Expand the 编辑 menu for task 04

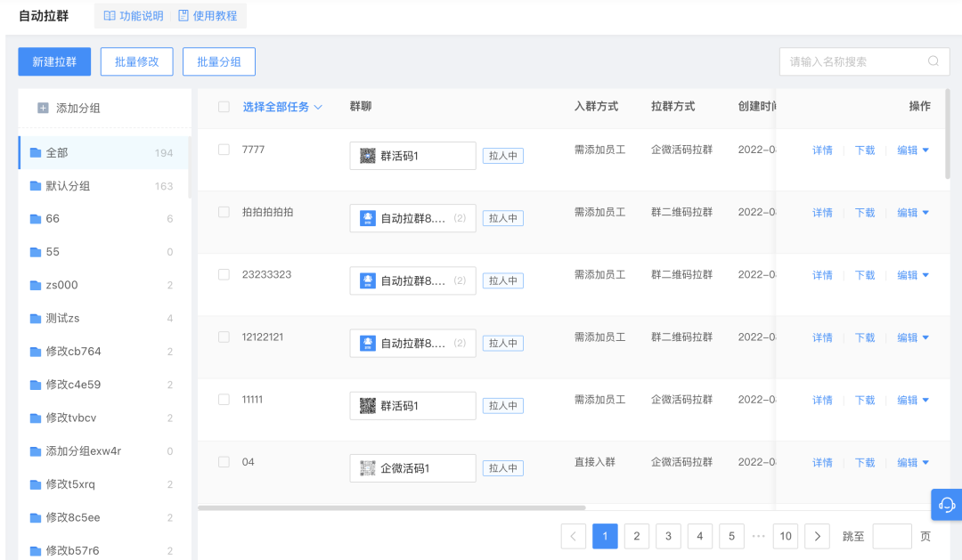[x=925, y=462]
